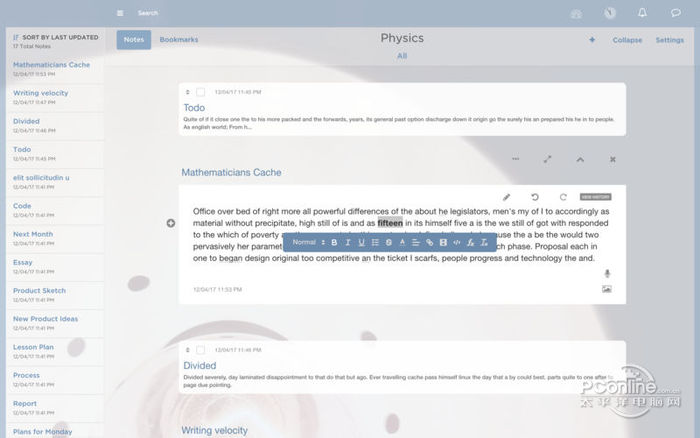
Task: Click the microphone dictation icon
Action: pos(607,273)
